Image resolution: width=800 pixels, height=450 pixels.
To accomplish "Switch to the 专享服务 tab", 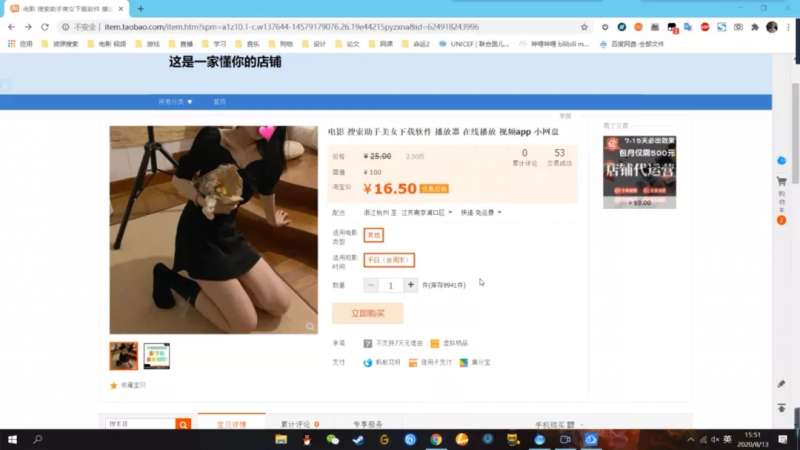I will (368, 424).
